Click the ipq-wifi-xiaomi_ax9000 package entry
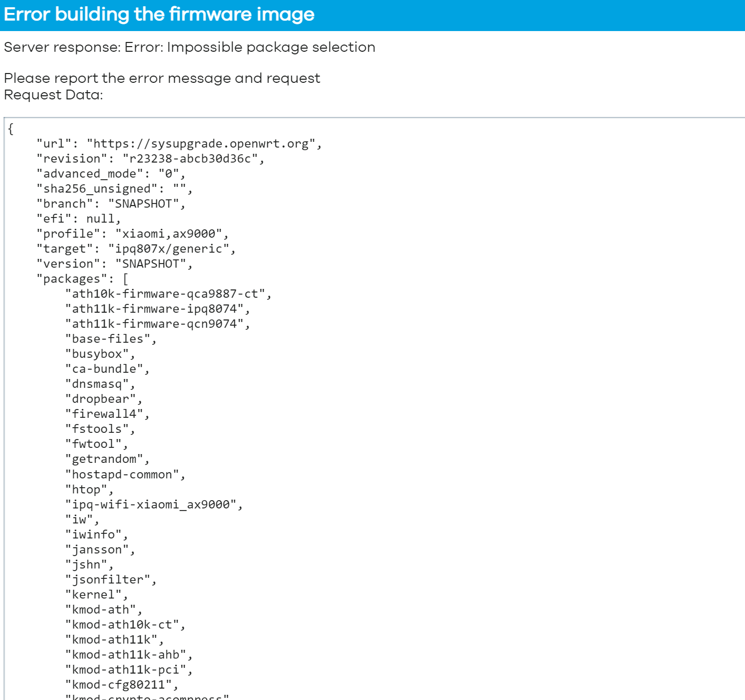The height and width of the screenshot is (700, 745). (x=154, y=504)
